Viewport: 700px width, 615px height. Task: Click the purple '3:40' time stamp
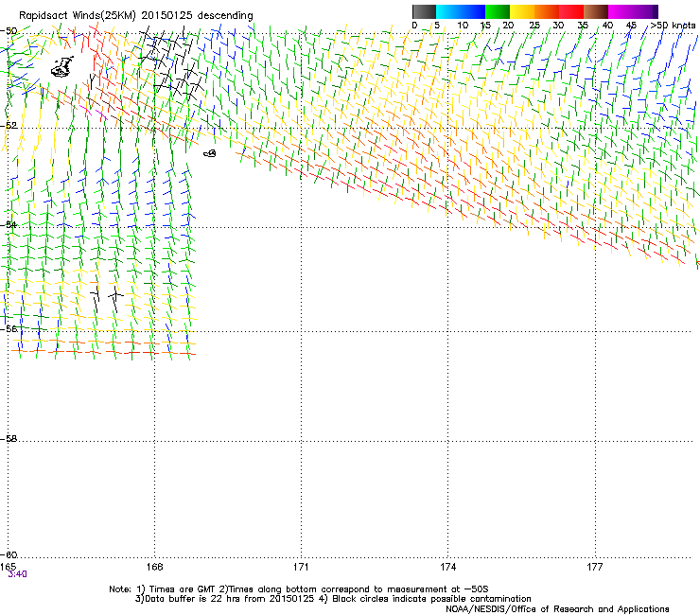(17, 574)
